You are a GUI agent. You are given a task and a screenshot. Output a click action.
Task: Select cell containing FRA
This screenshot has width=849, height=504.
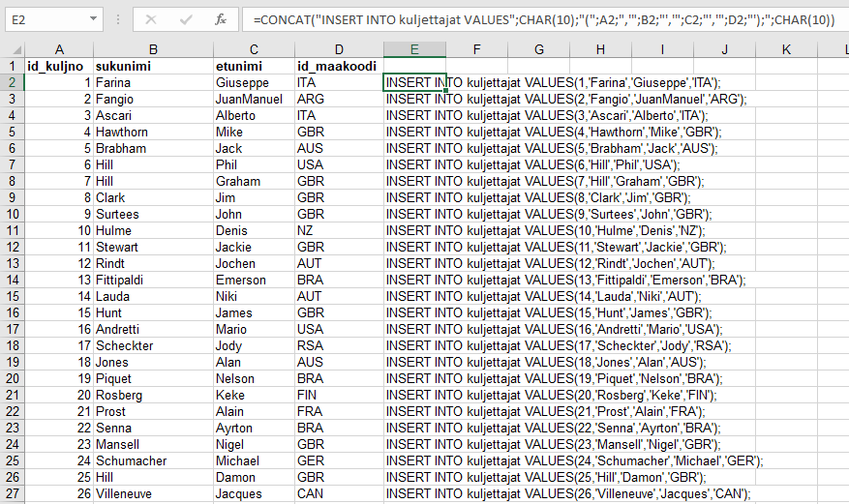coord(339,411)
